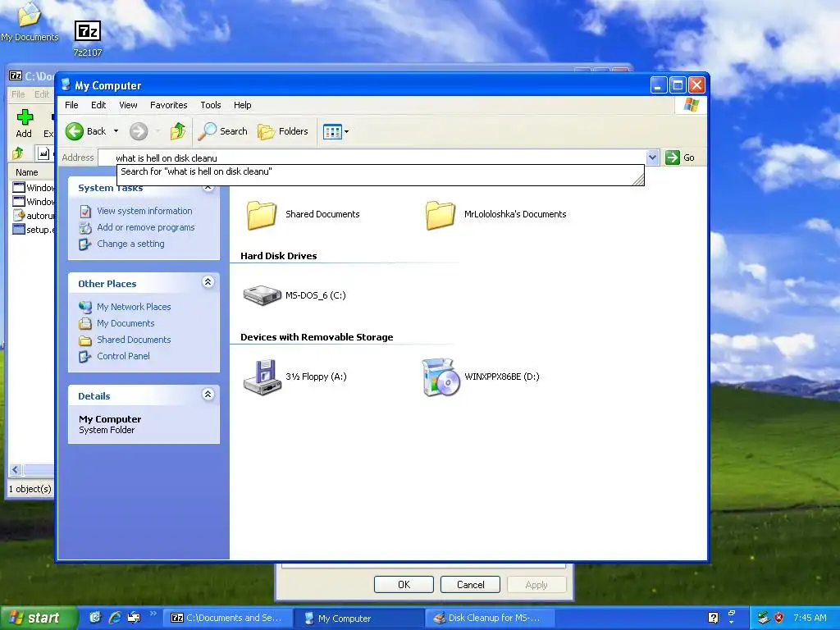Launch Internet Explorer from Quick Launch

(x=114, y=618)
